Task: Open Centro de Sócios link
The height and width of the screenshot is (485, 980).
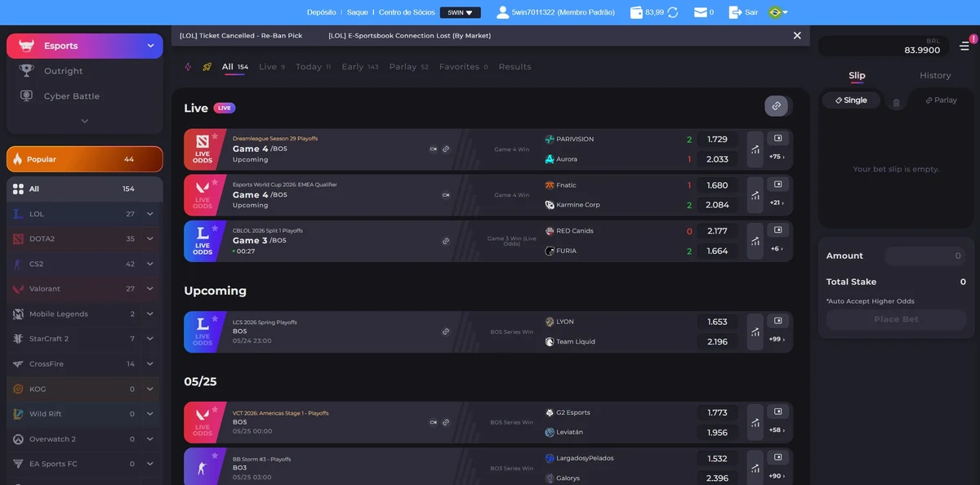Action: tap(407, 12)
